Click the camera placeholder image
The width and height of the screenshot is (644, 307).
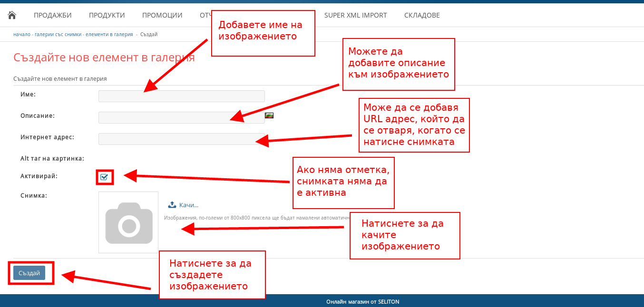tap(128, 222)
